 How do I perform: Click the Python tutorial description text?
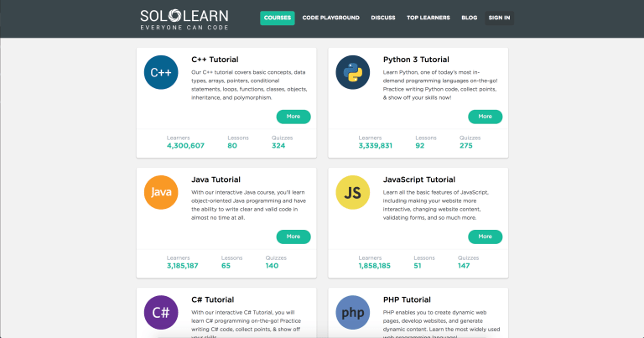click(440, 85)
